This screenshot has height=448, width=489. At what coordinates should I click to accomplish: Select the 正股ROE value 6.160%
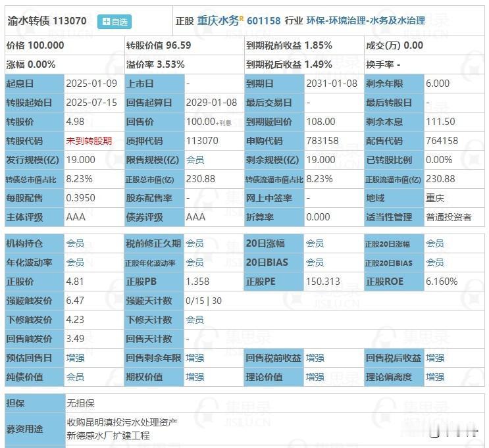point(442,282)
